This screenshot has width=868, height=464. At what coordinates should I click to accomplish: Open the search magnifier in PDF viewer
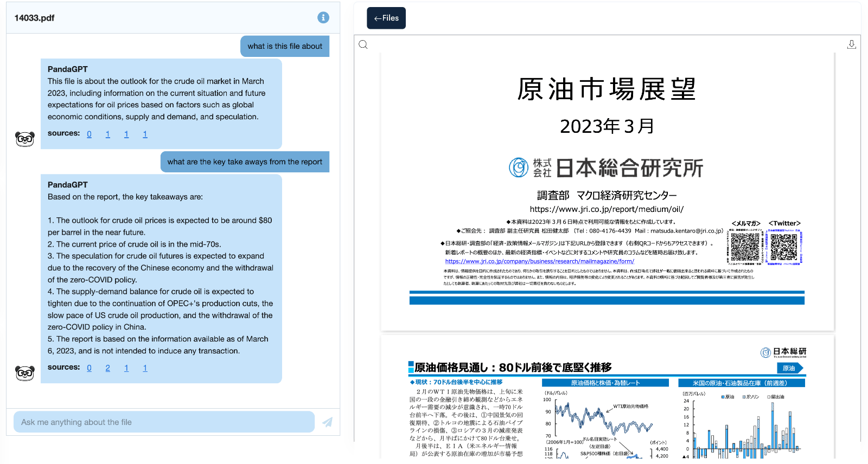[x=363, y=44]
